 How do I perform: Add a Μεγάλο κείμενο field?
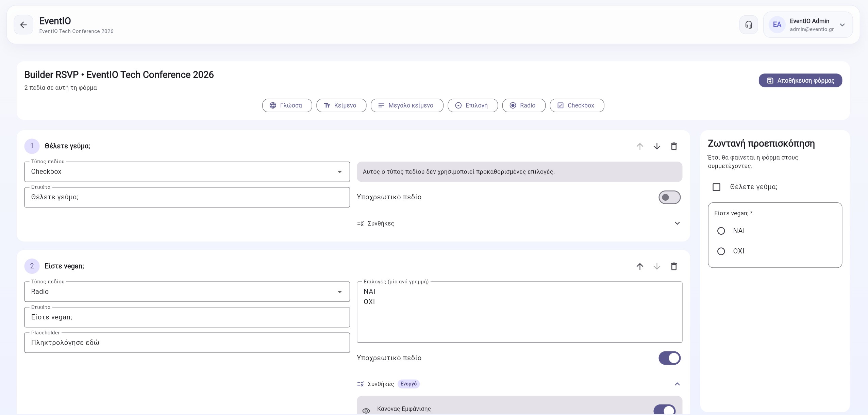coord(407,105)
